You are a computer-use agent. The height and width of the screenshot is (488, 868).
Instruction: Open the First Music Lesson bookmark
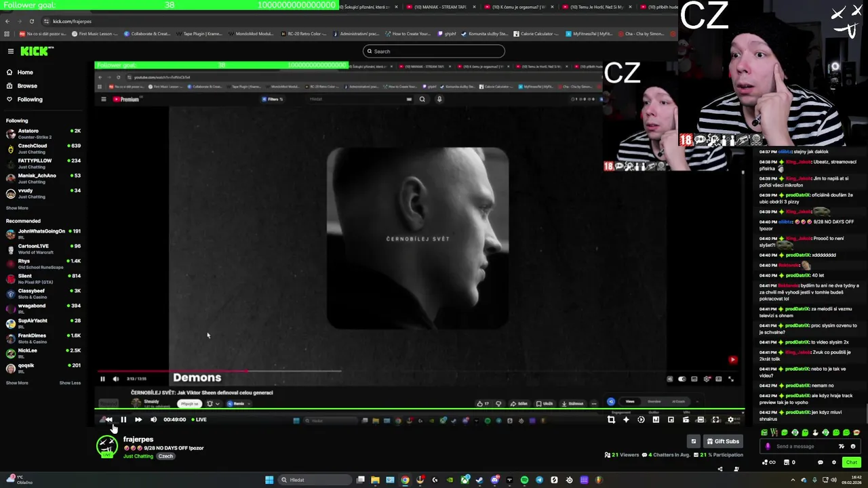point(94,33)
